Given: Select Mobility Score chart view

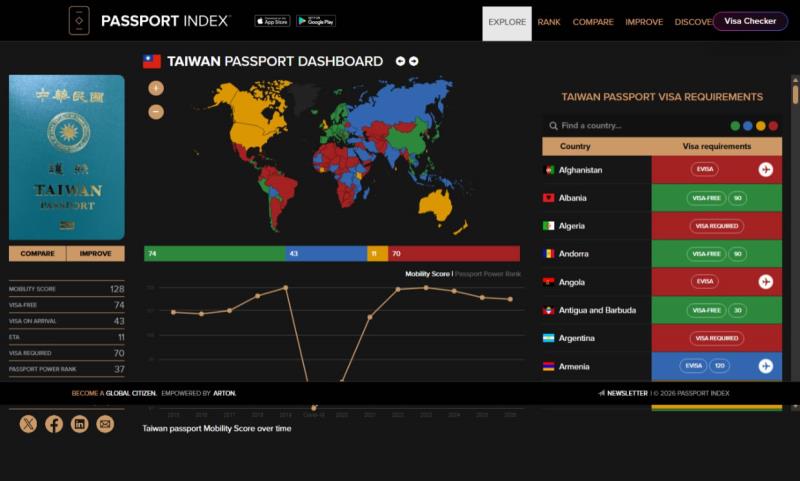Looking at the screenshot, I should [428, 274].
